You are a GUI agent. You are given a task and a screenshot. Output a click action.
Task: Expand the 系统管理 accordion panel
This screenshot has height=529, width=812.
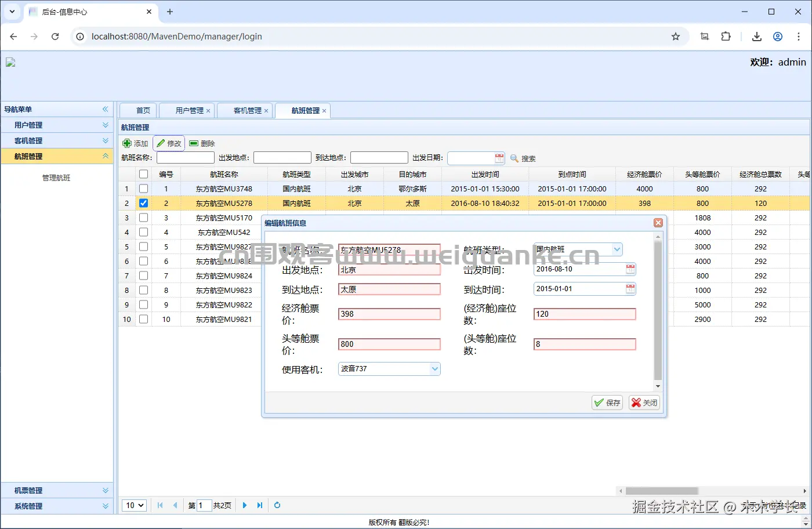(x=57, y=506)
